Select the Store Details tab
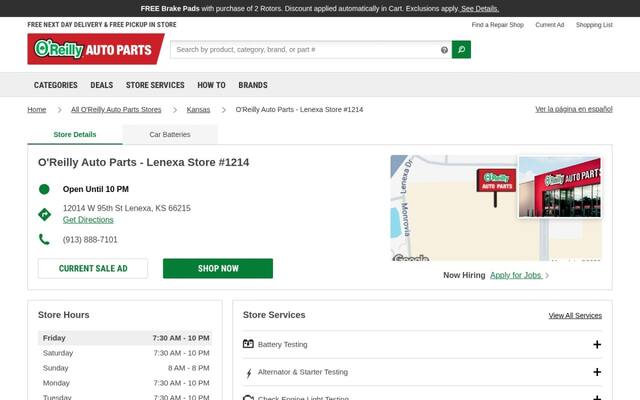The width and height of the screenshot is (640, 400). tap(75, 134)
